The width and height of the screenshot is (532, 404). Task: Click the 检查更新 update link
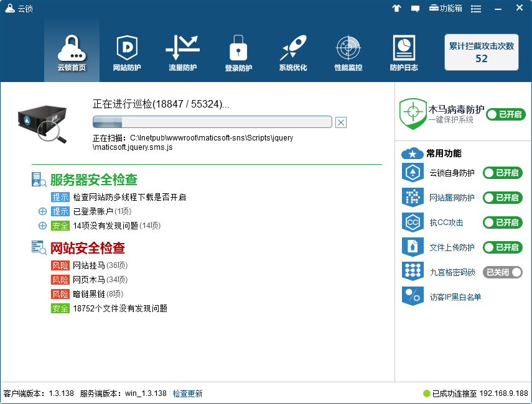(x=188, y=393)
